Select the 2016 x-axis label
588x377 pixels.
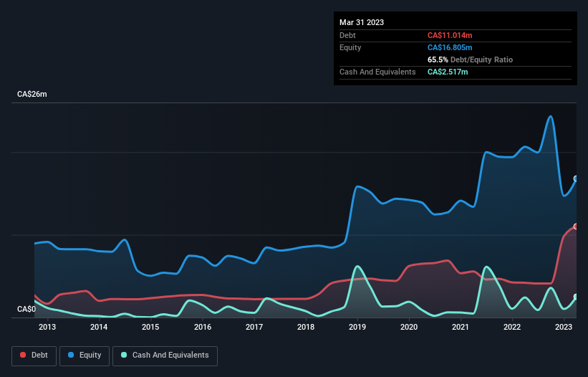[203, 327]
